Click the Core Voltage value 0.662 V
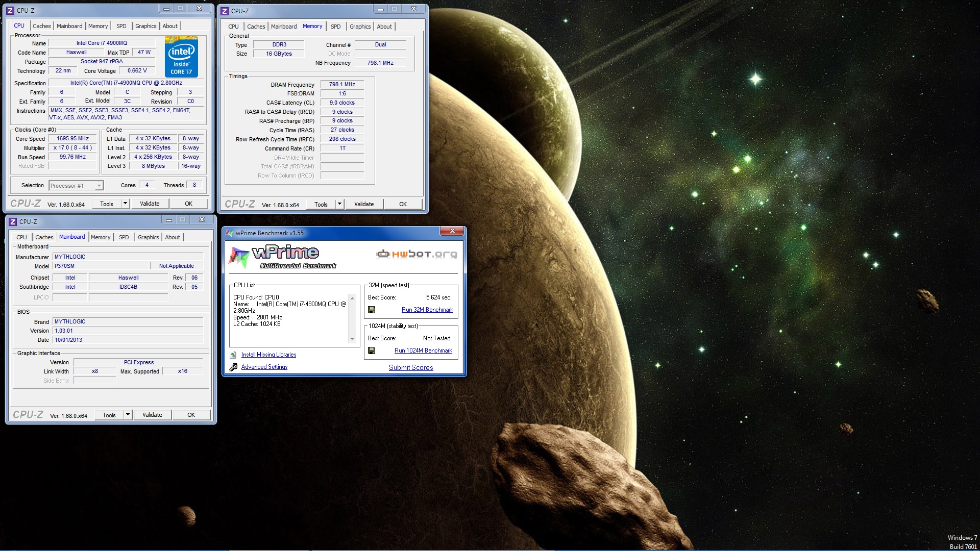This screenshot has height=551, width=980. coord(137,70)
